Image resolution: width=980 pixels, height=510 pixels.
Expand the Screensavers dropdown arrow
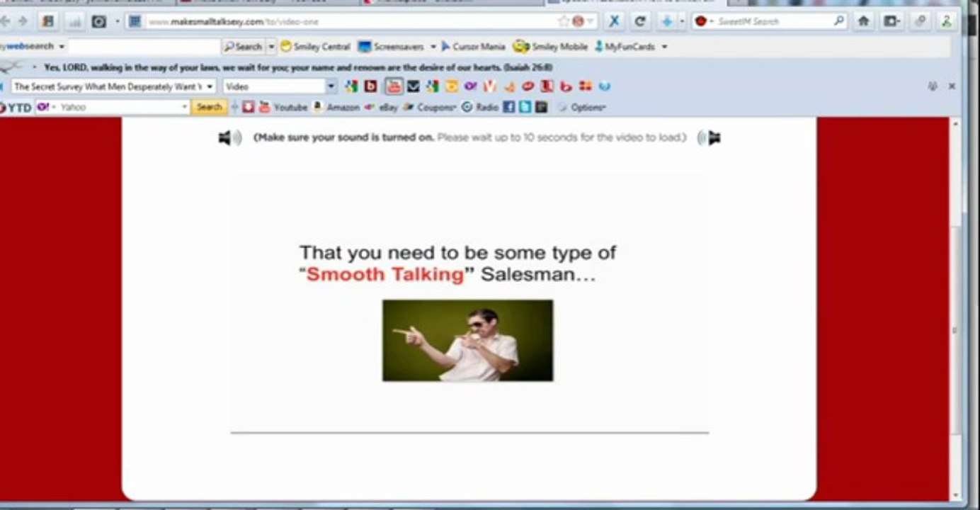[x=433, y=47]
